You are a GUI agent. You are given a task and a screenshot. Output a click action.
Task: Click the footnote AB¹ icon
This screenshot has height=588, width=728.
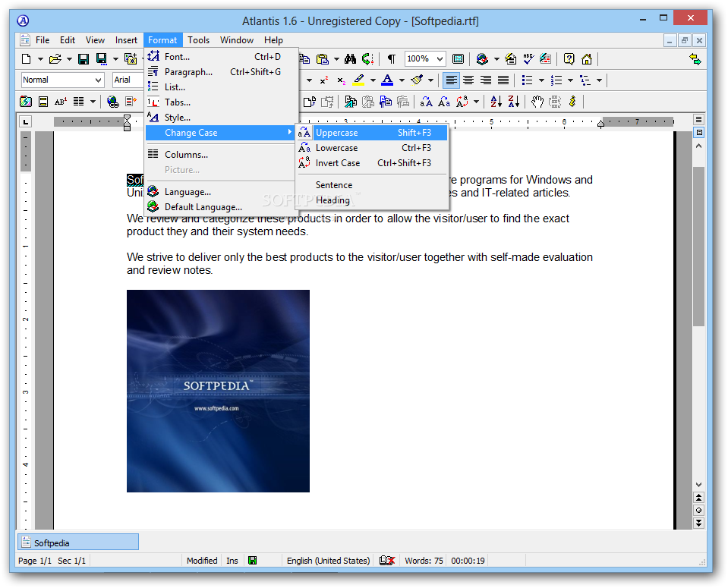tap(61, 102)
